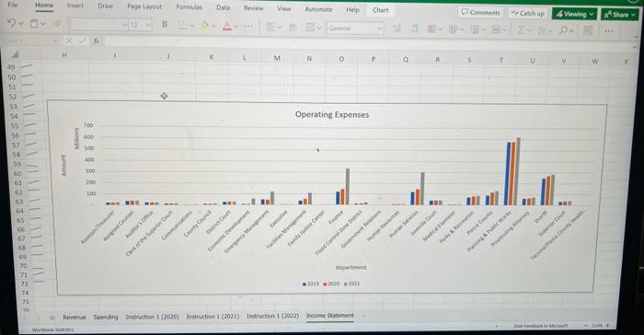Click the Insert/Format cells grid icon
This screenshot has height=335, width=644.
click(x=496, y=30)
